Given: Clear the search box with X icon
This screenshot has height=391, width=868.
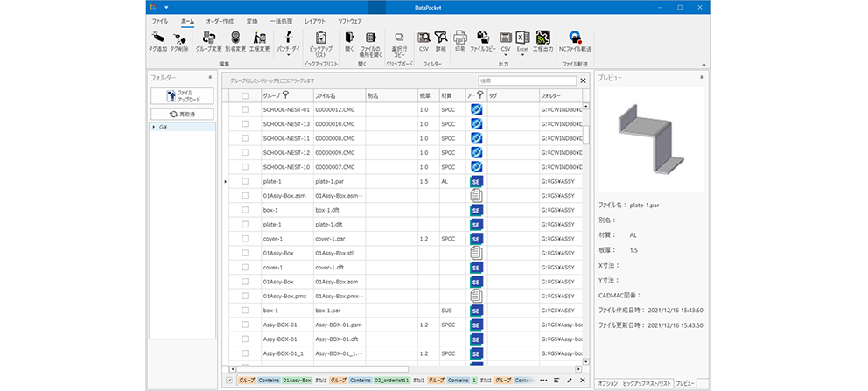Looking at the screenshot, I should point(583,80).
